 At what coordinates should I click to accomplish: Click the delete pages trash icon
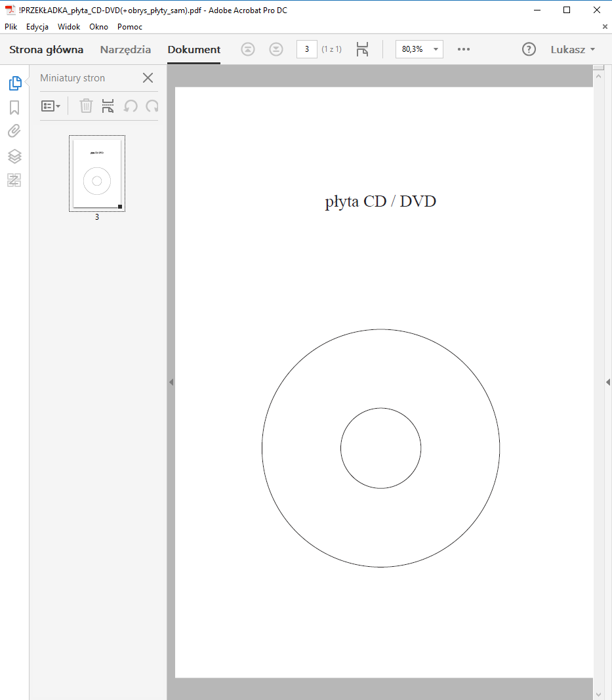[86, 106]
